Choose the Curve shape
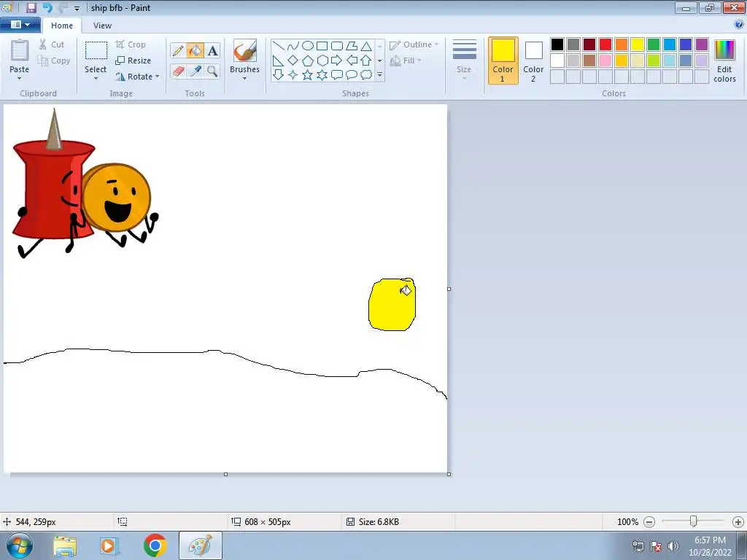 (x=293, y=46)
